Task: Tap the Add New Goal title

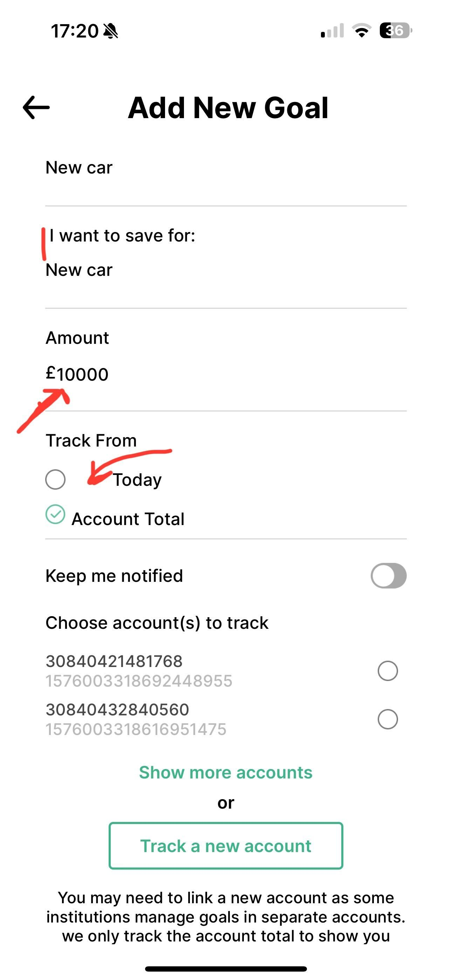Action: click(228, 108)
